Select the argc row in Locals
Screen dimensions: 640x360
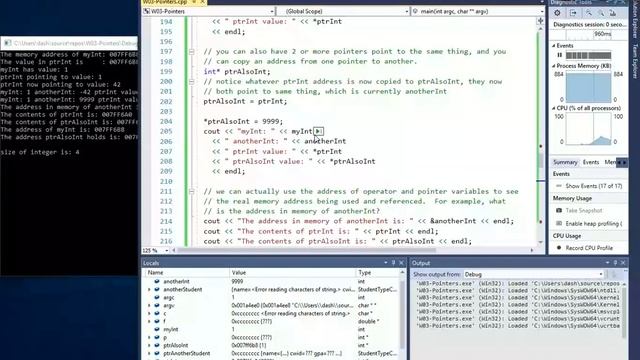[271, 298]
